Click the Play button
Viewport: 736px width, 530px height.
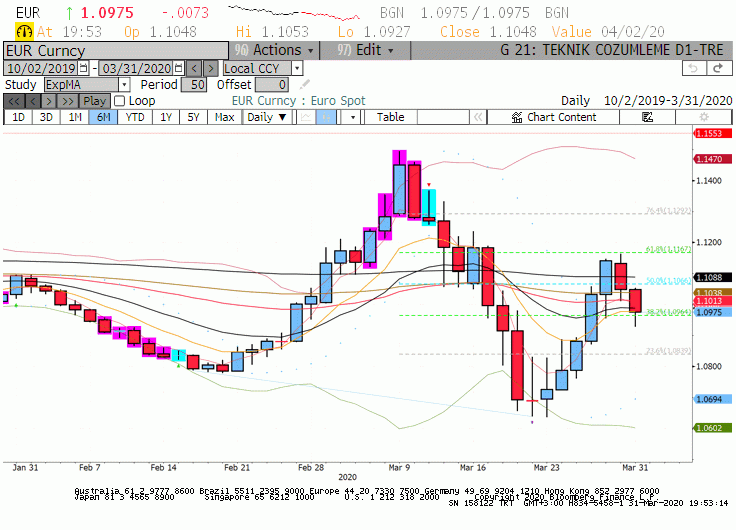(94, 101)
